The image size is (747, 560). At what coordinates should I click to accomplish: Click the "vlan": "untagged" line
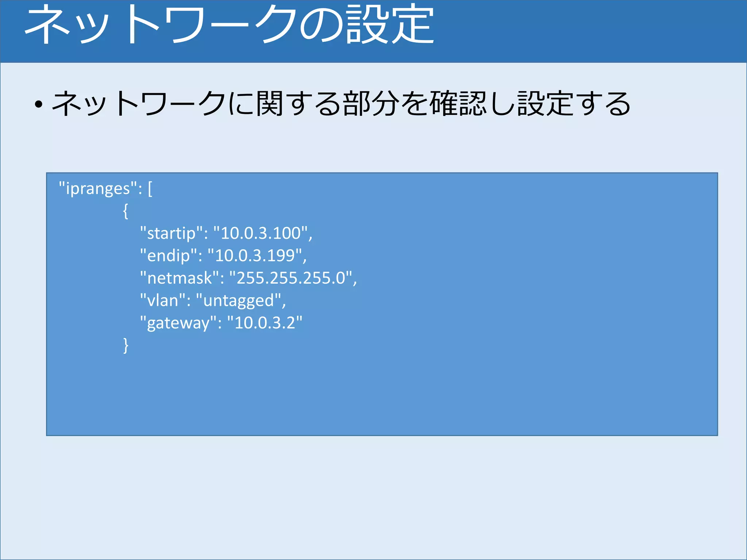pos(213,300)
